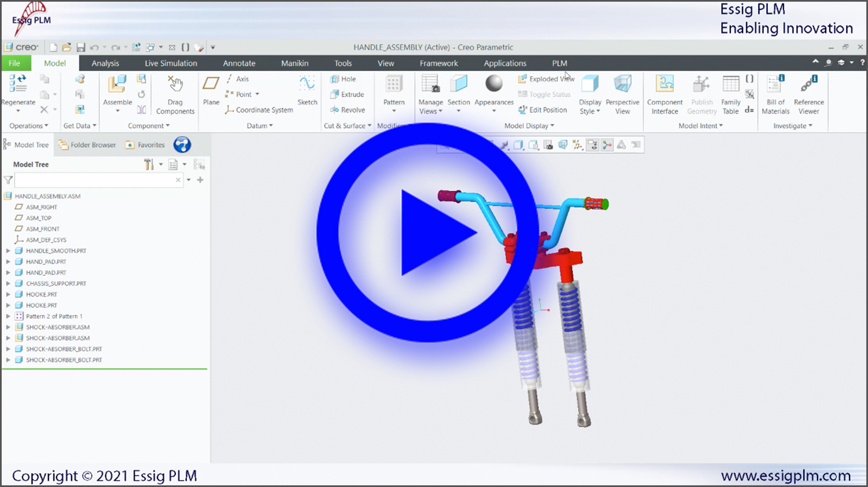
Task: Select the Extrude tool
Action: coord(347,94)
